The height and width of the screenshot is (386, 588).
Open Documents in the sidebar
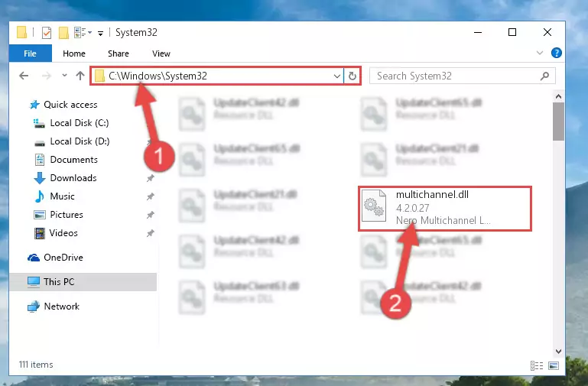click(74, 160)
